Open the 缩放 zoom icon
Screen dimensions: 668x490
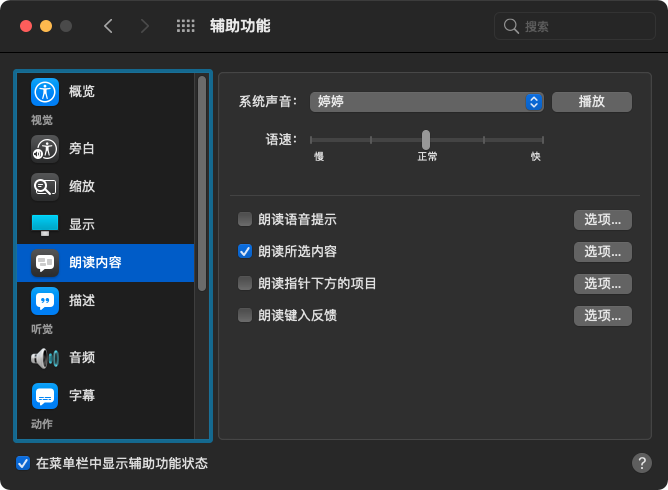(45, 187)
